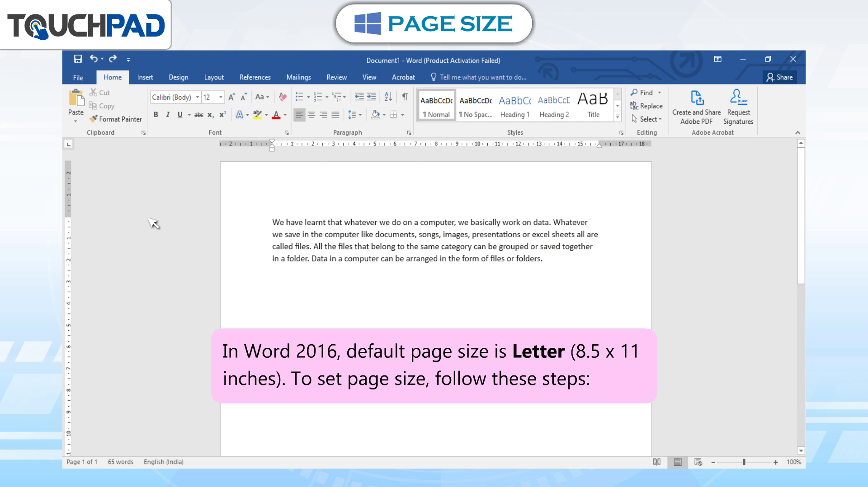
Task: Align text left
Action: coord(299,115)
